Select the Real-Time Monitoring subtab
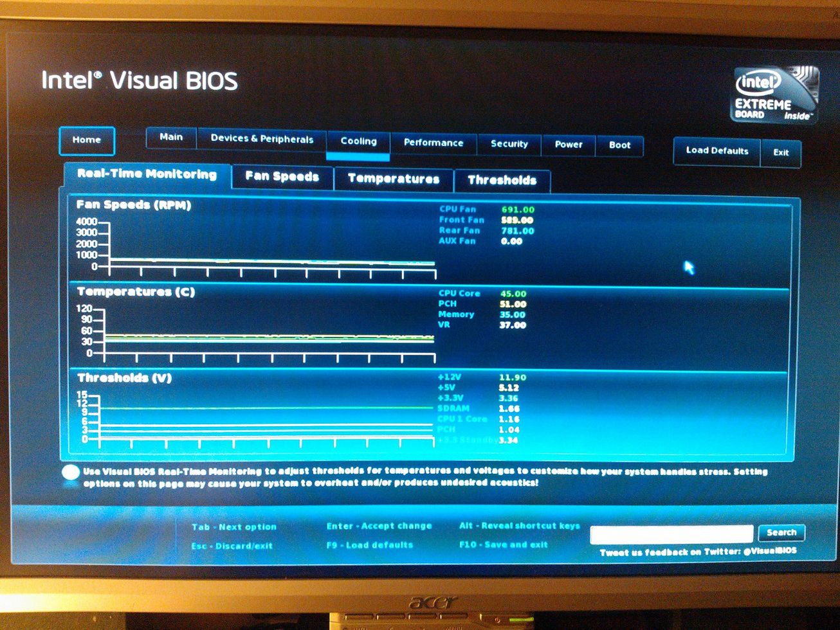Image resolution: width=840 pixels, height=630 pixels. 147,174
